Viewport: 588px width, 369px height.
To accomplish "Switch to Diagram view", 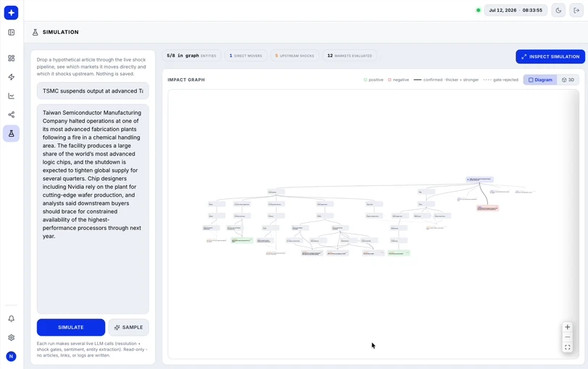I will [x=540, y=80].
